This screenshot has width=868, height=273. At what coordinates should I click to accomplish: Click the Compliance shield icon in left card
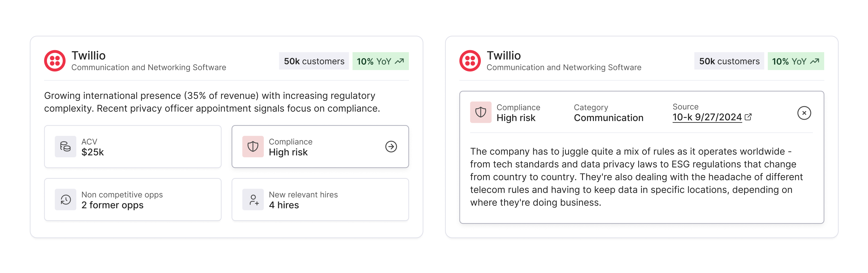(x=253, y=147)
